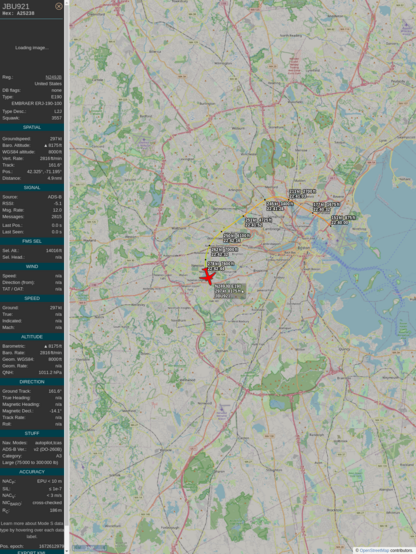Click the JBU921 aircraft label on map
This screenshot has height=554, width=416.
(229, 291)
